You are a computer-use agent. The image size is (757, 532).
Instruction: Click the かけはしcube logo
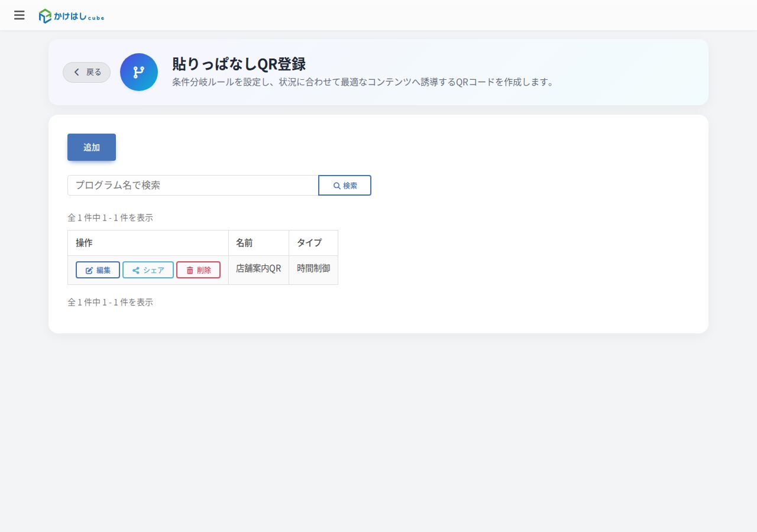(72, 16)
